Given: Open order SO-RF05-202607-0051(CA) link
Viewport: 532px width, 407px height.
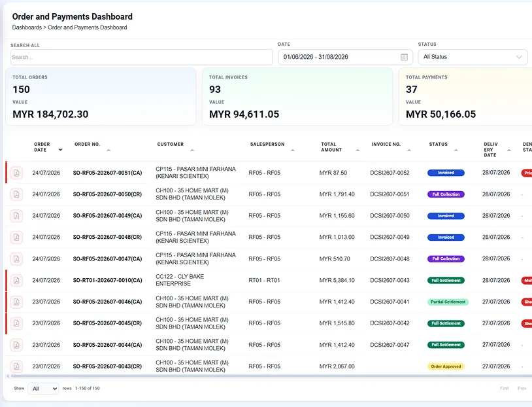Looking at the screenshot, I should tap(107, 173).
